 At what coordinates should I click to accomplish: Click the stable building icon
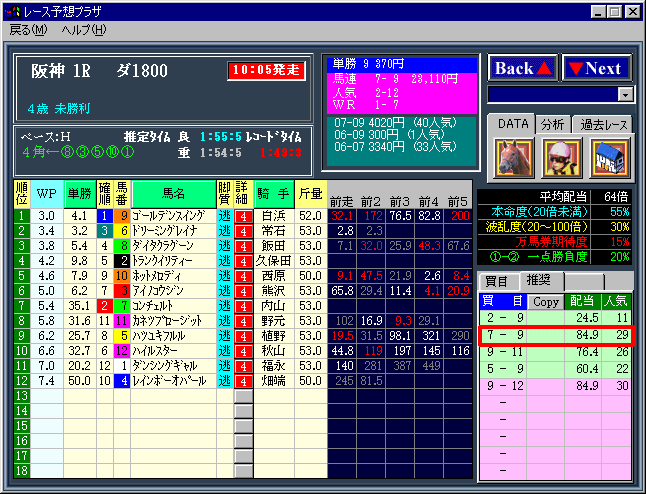609,157
